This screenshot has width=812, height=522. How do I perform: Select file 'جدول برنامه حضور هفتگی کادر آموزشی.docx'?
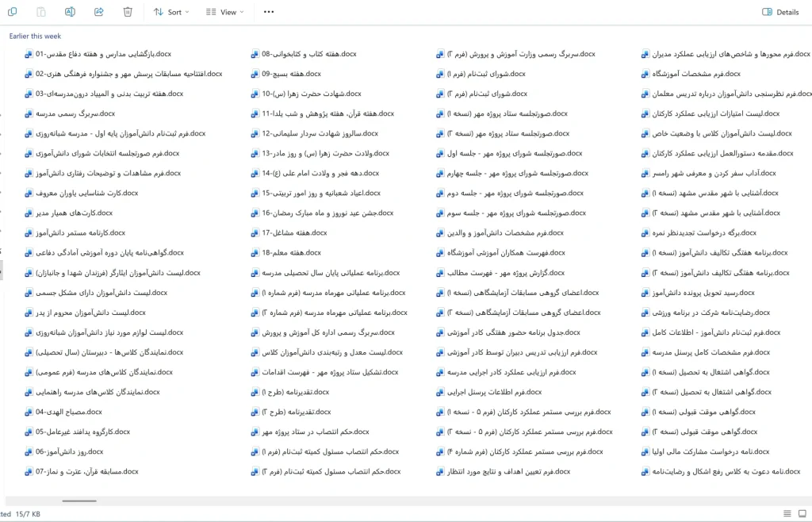pyautogui.click(x=508, y=332)
